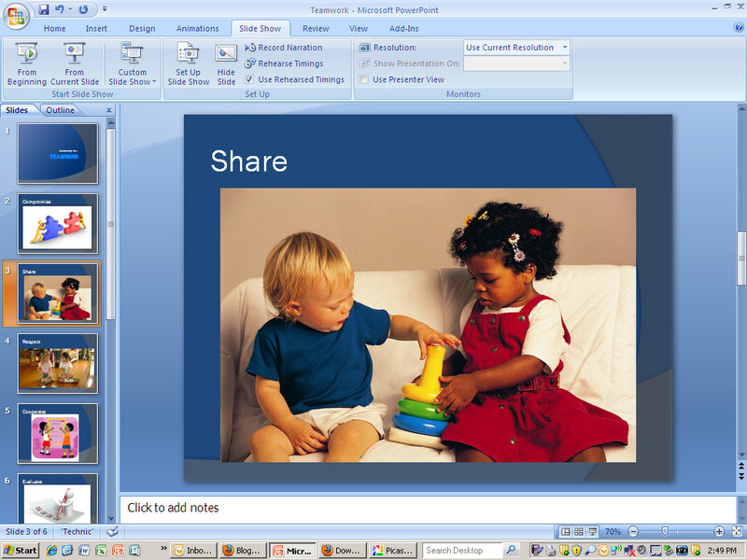This screenshot has width=747, height=560.
Task: Switch to Picasa taskbar button
Action: coord(393,551)
